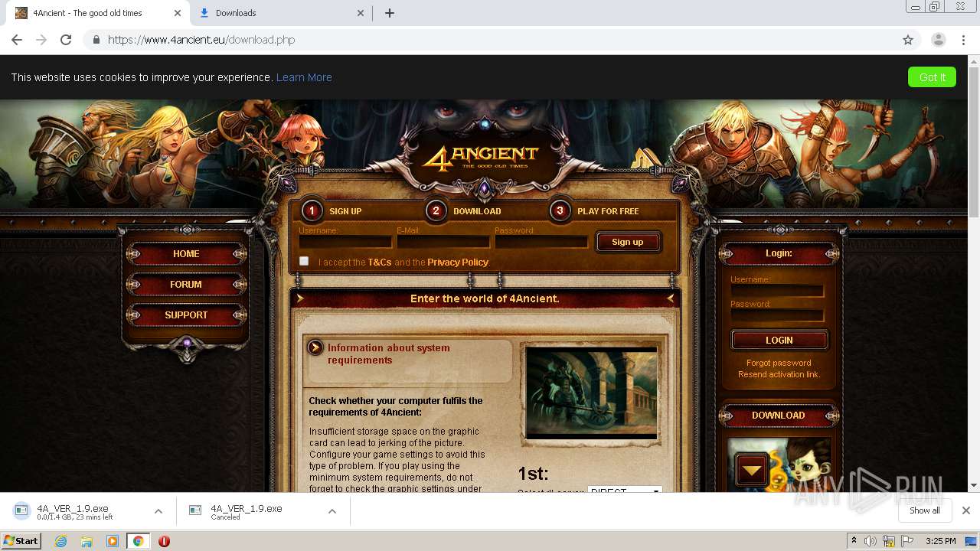The image size is (980, 551).
Task: Click the login panel Password field
Action: (x=777, y=315)
